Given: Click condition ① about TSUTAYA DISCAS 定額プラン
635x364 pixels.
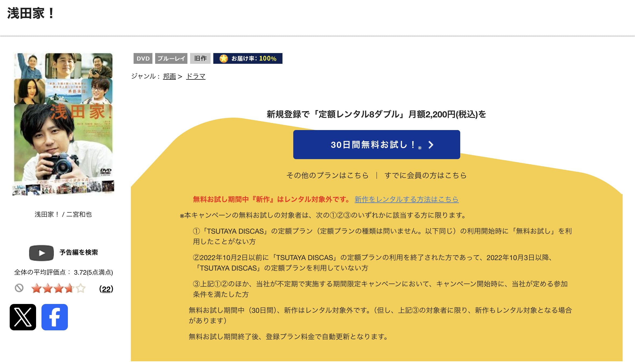Looking at the screenshot, I should click(x=382, y=236).
